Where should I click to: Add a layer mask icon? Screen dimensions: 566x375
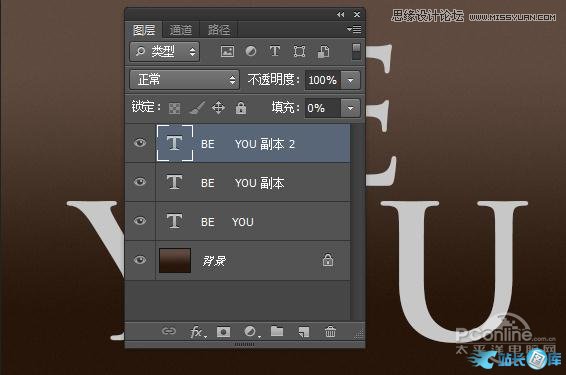(223, 332)
